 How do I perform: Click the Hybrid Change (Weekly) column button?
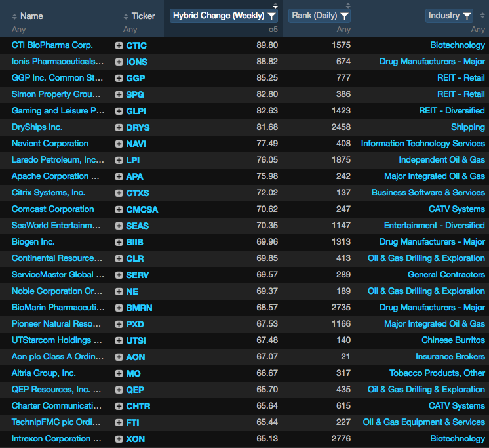[224, 16]
